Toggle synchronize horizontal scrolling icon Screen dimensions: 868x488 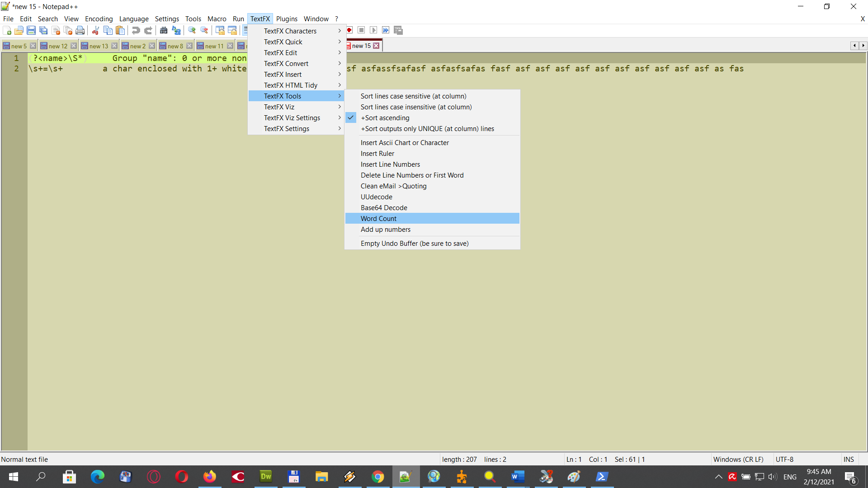(x=232, y=30)
